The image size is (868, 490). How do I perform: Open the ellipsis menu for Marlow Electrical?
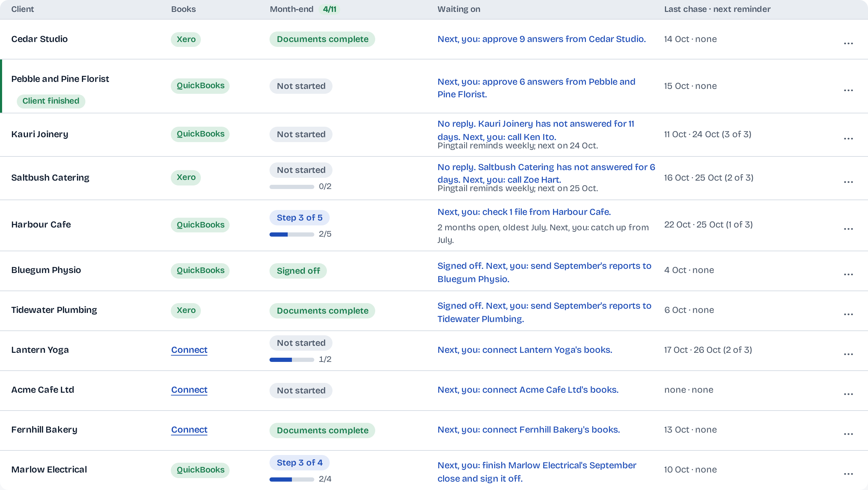coord(848,474)
